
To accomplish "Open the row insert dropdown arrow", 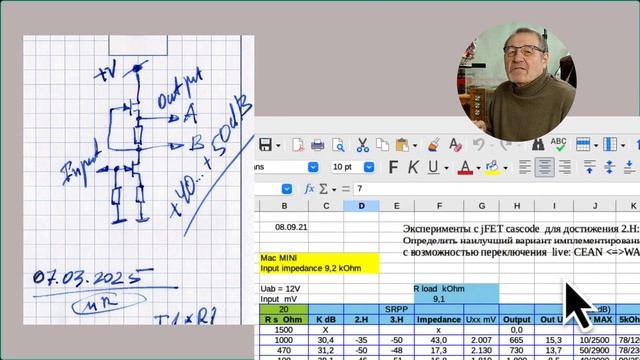I will point(596,145).
